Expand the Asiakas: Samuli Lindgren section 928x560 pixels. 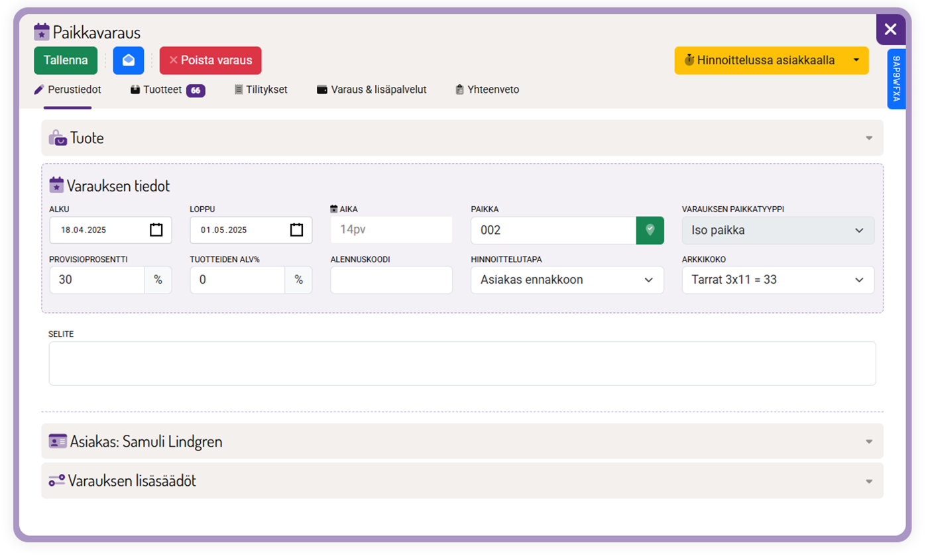point(462,441)
